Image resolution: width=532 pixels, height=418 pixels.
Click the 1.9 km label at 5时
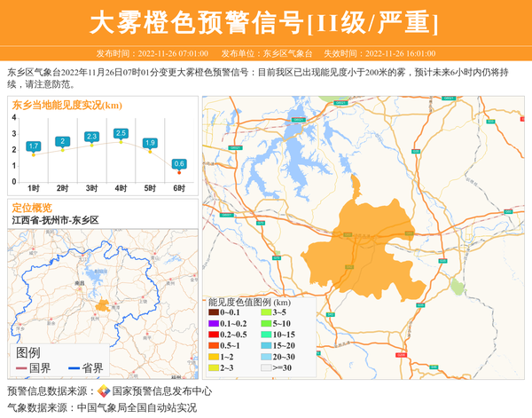tap(150, 143)
